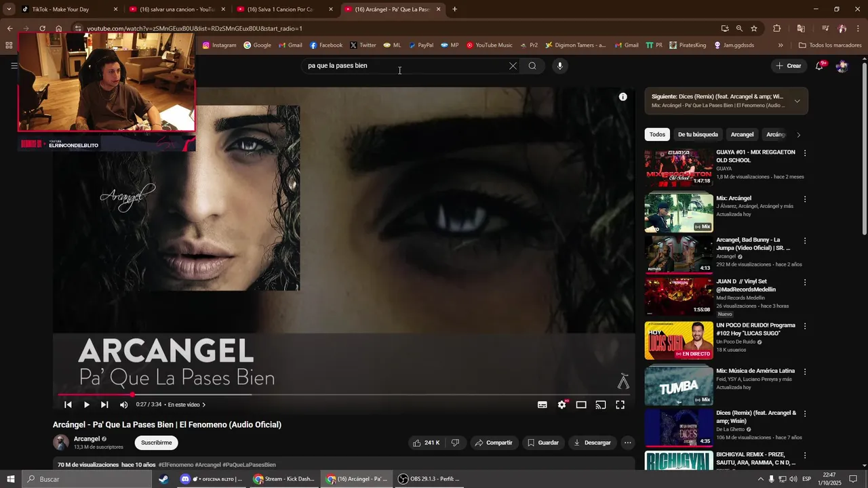Skip to the next video in the player

pyautogui.click(x=104, y=405)
